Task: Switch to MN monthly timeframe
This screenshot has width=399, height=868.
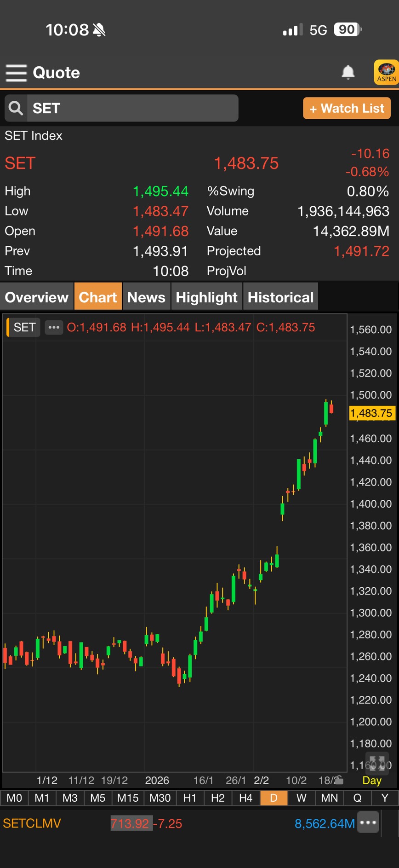Action: click(329, 798)
